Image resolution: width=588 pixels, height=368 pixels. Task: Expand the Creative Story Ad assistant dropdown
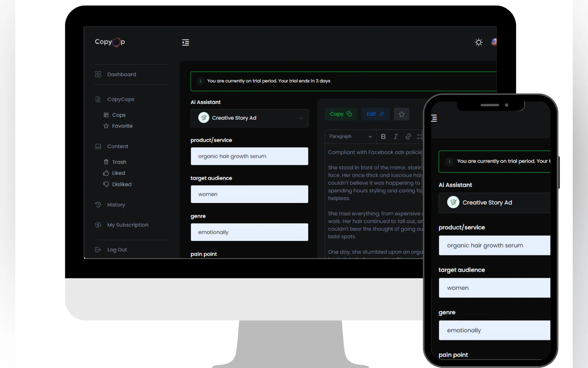tap(249, 118)
